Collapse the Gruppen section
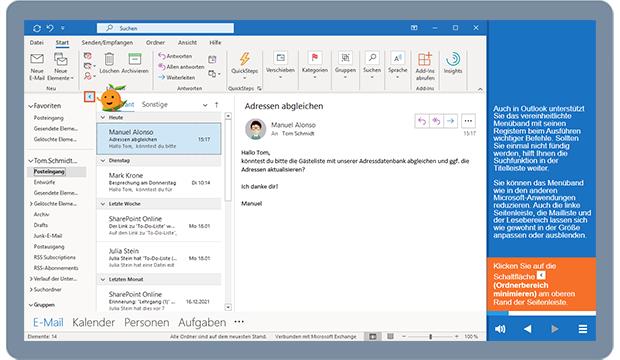Image resolution: width=620 pixels, height=360 pixels. [30, 305]
